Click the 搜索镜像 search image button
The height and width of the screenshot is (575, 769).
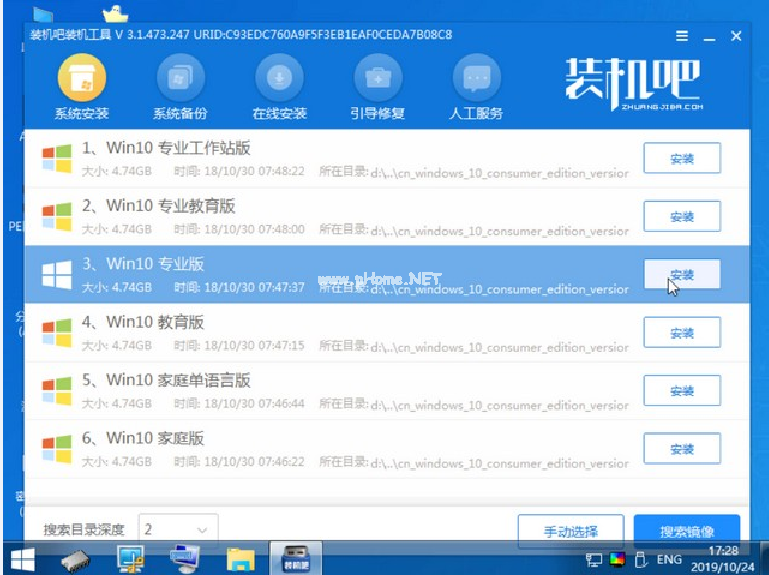click(686, 530)
